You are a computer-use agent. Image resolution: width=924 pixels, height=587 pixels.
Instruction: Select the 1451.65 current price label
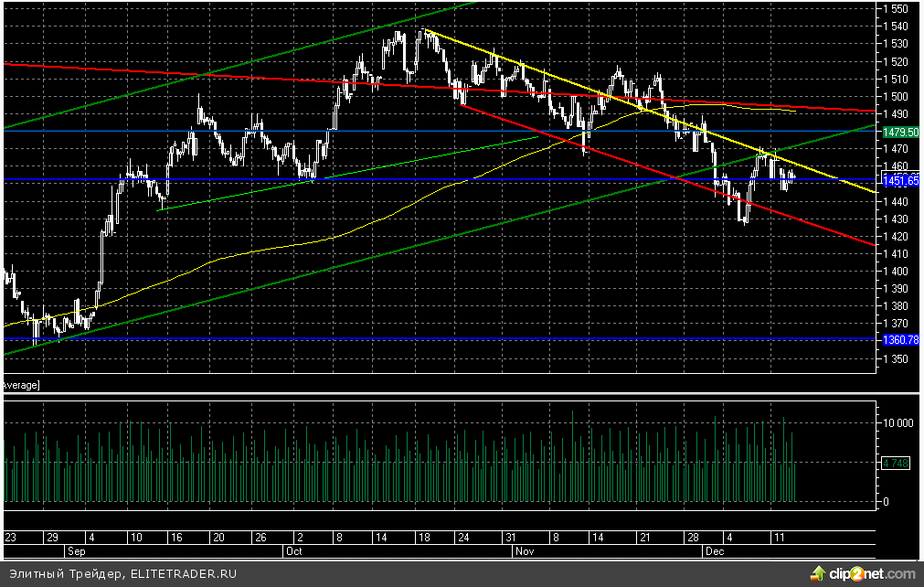(x=900, y=181)
